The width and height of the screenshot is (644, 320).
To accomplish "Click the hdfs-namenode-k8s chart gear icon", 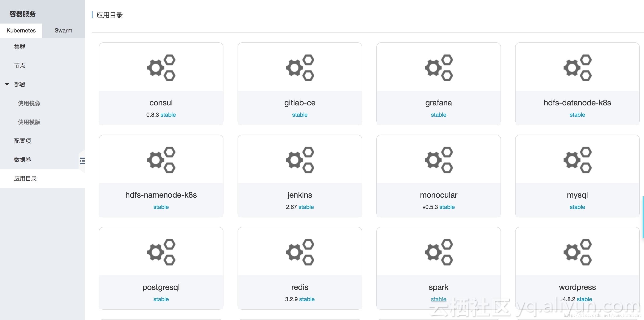I will [x=161, y=160].
